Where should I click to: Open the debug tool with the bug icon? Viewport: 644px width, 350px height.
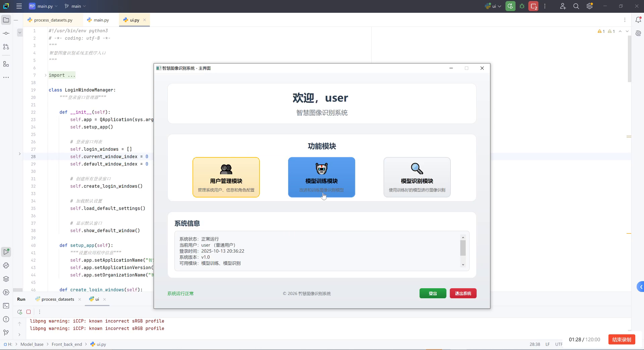click(x=522, y=6)
